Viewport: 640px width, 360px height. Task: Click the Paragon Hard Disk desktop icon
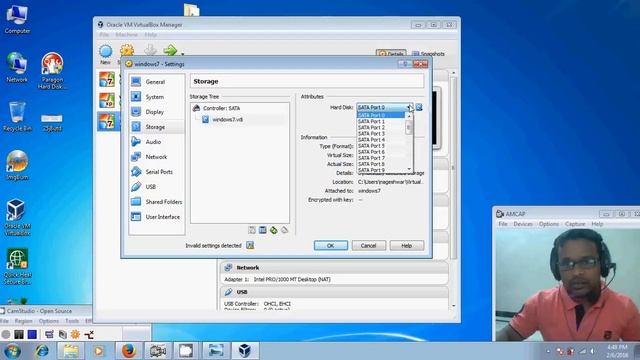point(52,71)
